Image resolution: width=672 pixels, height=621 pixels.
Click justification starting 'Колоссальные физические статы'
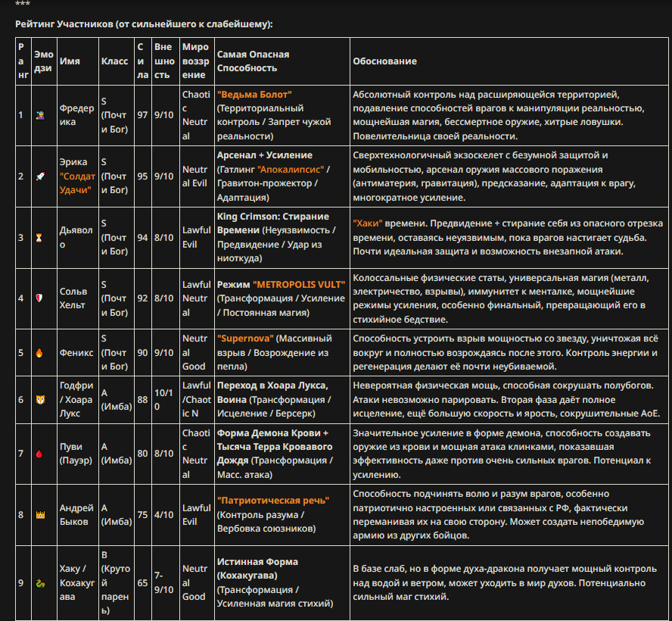pos(500,298)
